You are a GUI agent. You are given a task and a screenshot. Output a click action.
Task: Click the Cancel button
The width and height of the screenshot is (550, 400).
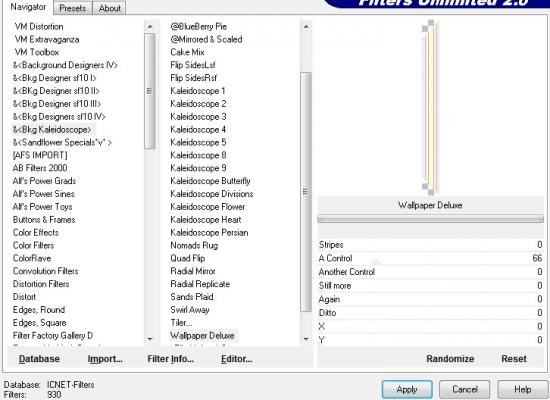[x=465, y=389]
